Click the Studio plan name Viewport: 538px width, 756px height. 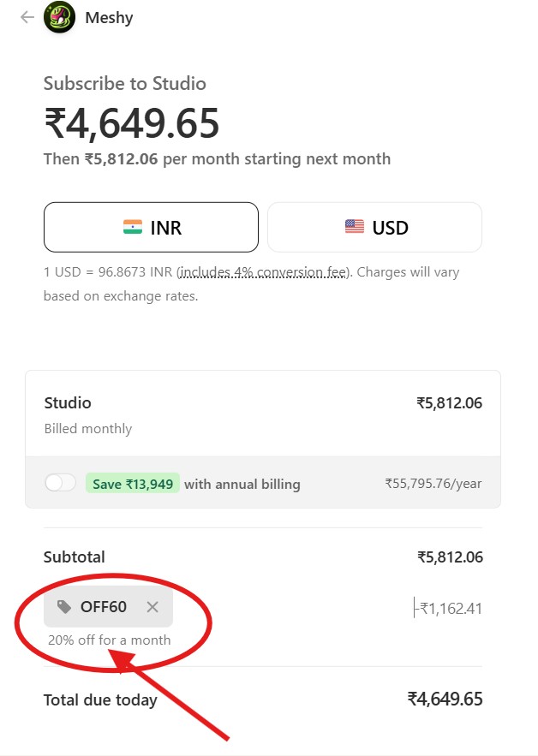click(68, 402)
